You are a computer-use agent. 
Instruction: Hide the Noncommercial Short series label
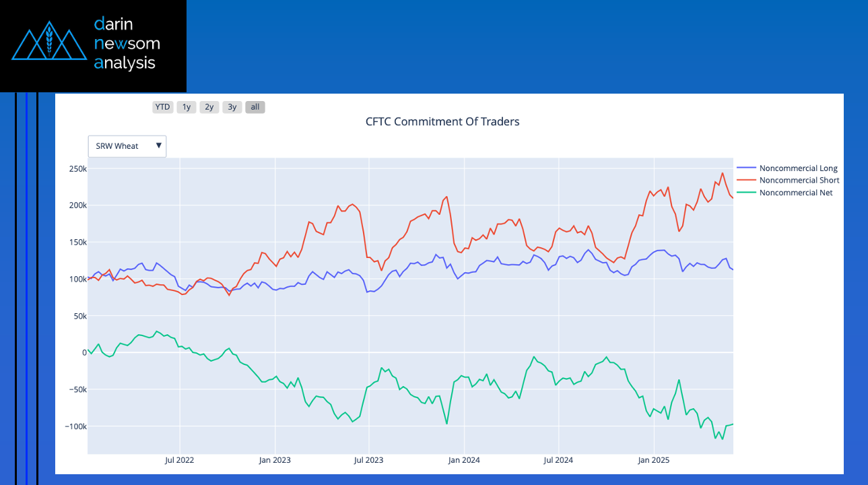799,181
